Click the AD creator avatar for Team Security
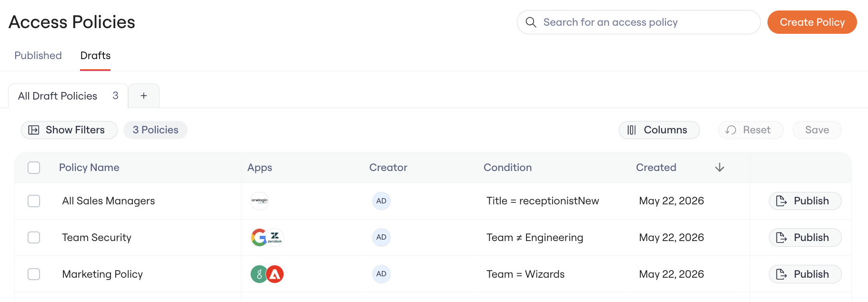This screenshot has height=302, width=868. (381, 237)
